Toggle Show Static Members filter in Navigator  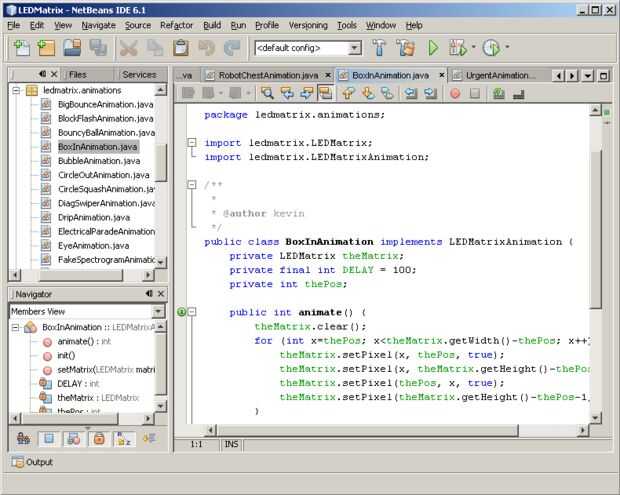[74, 438]
